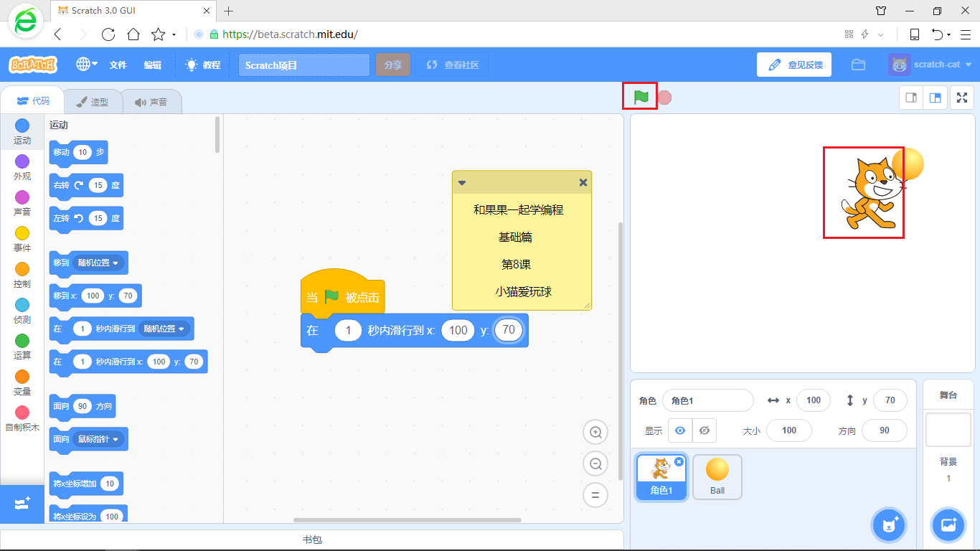
Task: Click the y value 70 in workspace block
Action: click(x=509, y=330)
